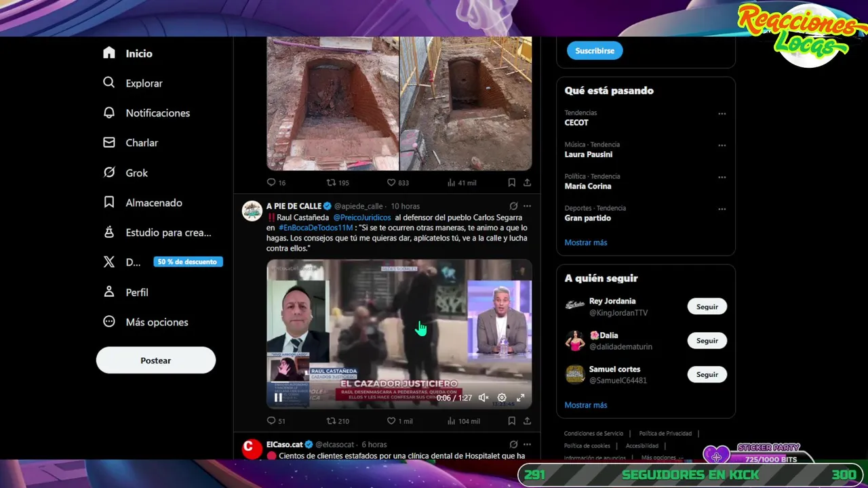
Task: Bookmark the excavation photos post
Action: click(511, 183)
